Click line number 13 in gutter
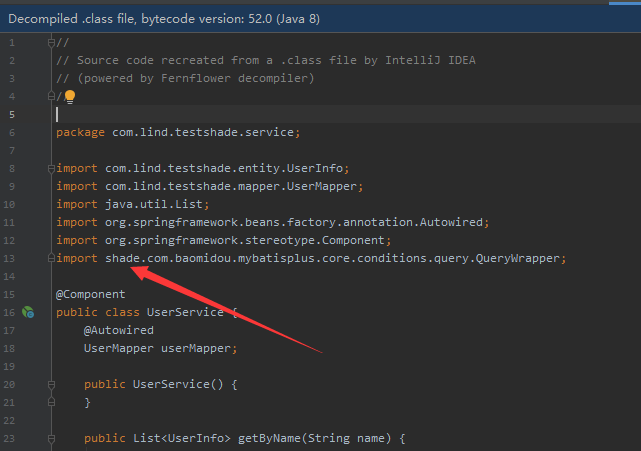 point(11,258)
